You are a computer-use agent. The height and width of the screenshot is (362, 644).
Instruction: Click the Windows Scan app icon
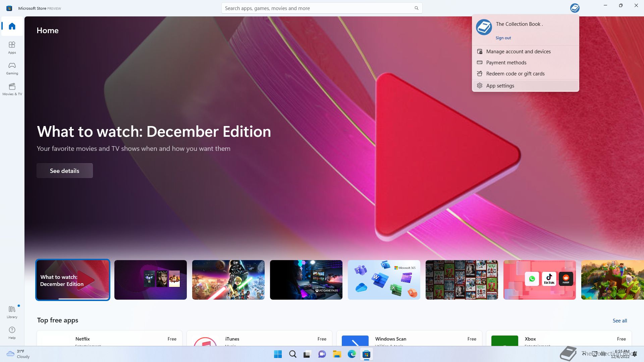355,341
